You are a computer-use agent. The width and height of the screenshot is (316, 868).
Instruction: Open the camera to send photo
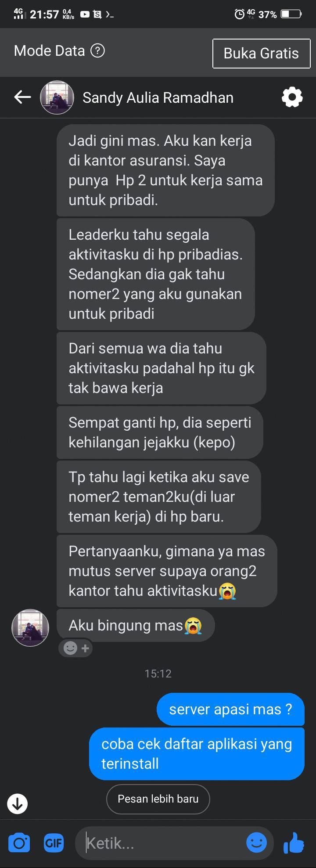tap(19, 843)
